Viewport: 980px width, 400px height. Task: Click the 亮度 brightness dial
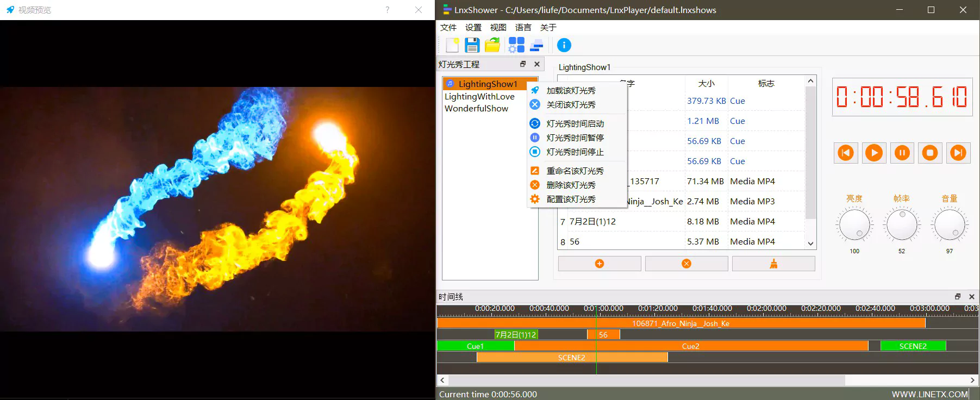pyautogui.click(x=854, y=224)
